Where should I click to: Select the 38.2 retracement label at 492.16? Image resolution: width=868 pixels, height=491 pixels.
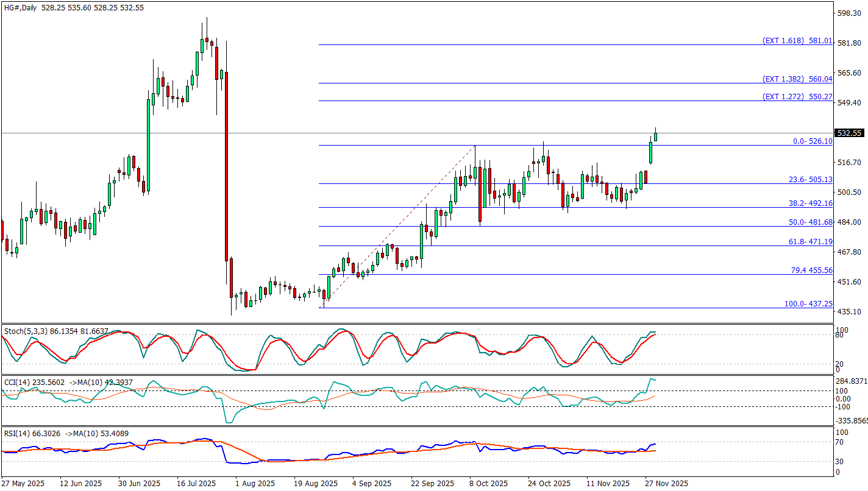(x=810, y=203)
